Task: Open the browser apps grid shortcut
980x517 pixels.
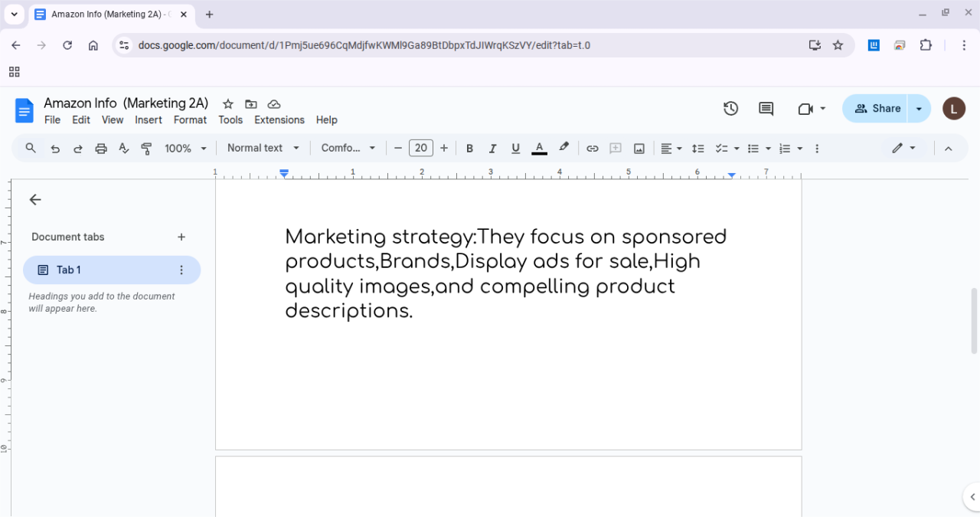Action: pyautogui.click(x=14, y=72)
